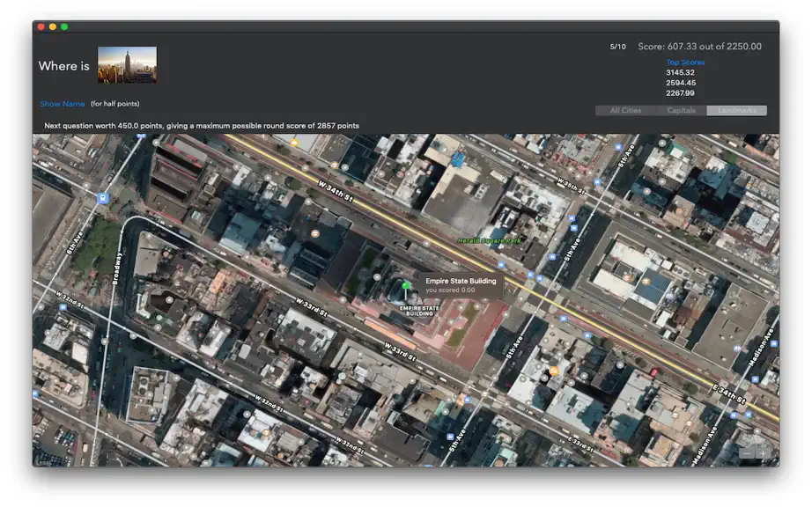The height and width of the screenshot is (507, 812).
Task: Click the Empire State Building score callout
Action: point(461,285)
